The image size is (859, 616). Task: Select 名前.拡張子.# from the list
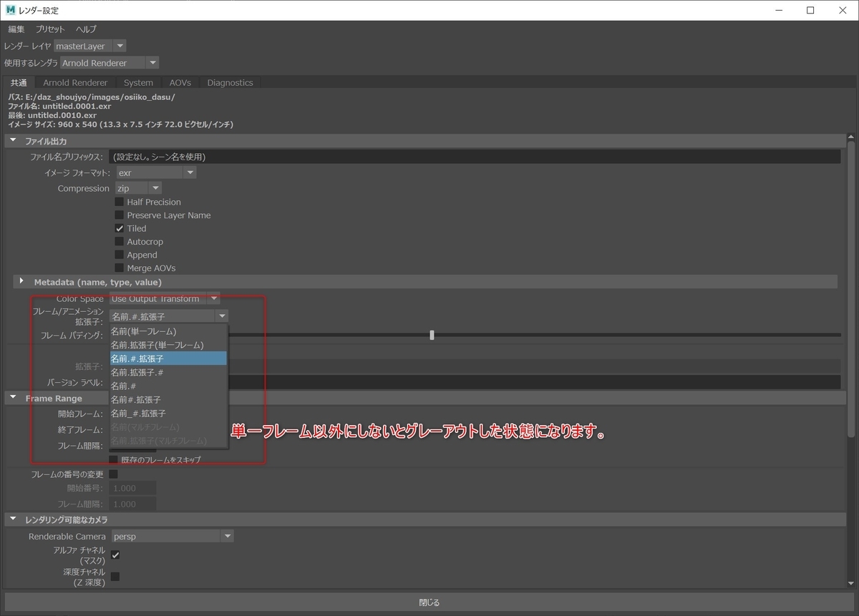click(x=169, y=372)
